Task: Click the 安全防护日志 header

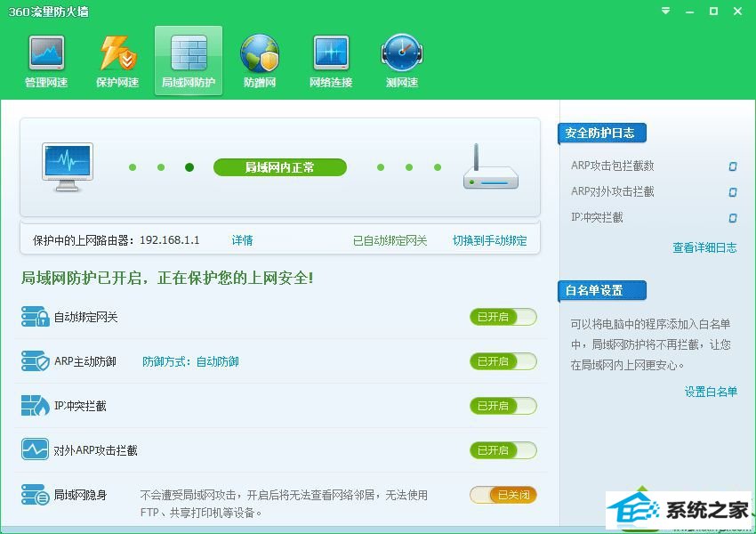Action: click(601, 133)
